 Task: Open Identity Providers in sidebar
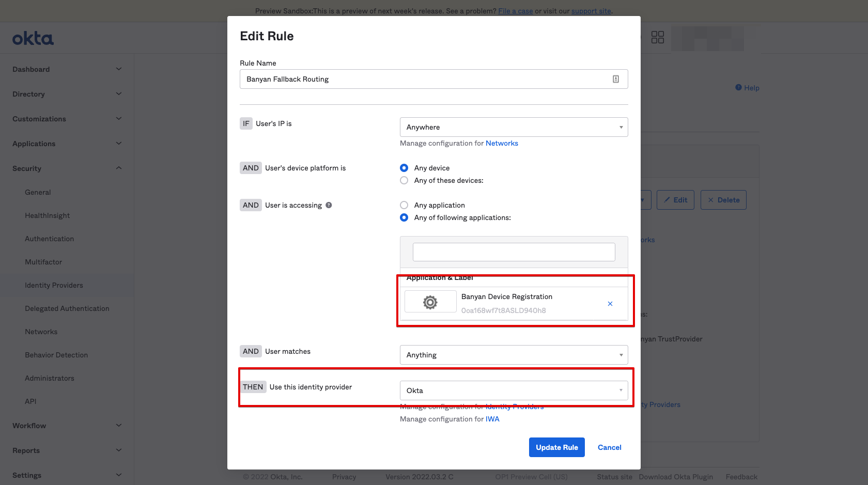tap(54, 285)
